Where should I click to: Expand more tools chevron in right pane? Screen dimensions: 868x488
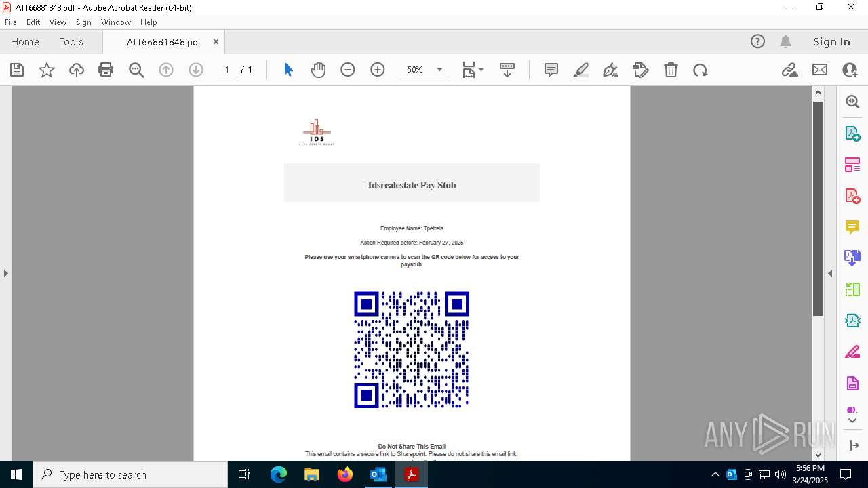pyautogui.click(x=852, y=421)
